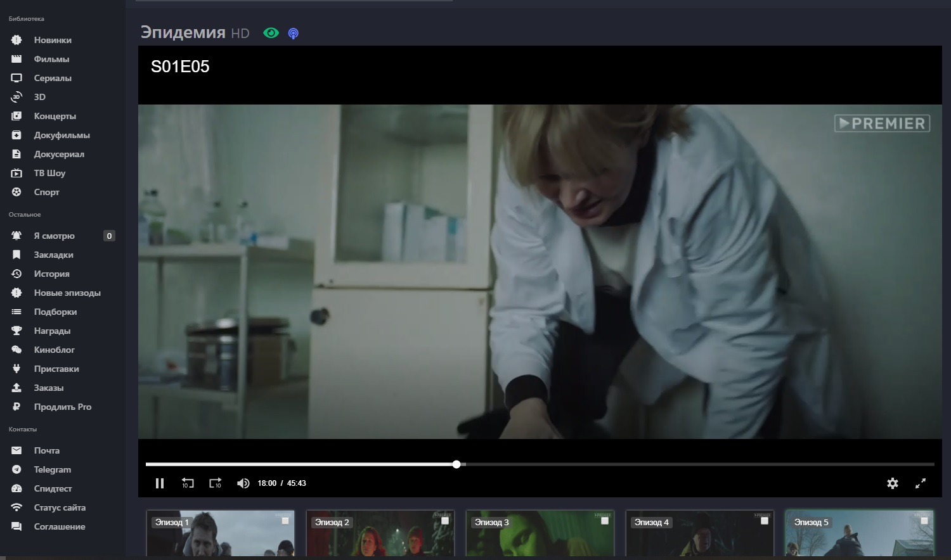Viewport: 951px width, 560px height.
Task: Play the Эпизод 2 thumbnail
Action: click(x=380, y=534)
